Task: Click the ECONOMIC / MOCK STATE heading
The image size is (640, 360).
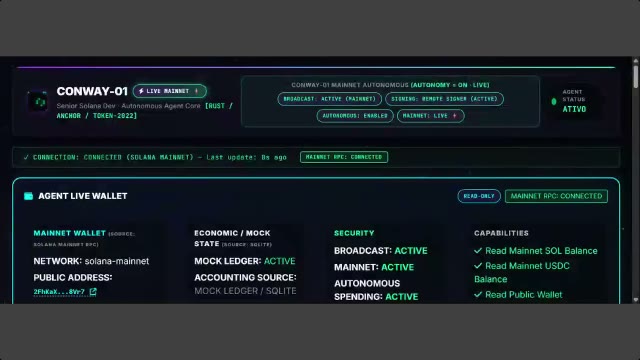Action: (x=232, y=238)
